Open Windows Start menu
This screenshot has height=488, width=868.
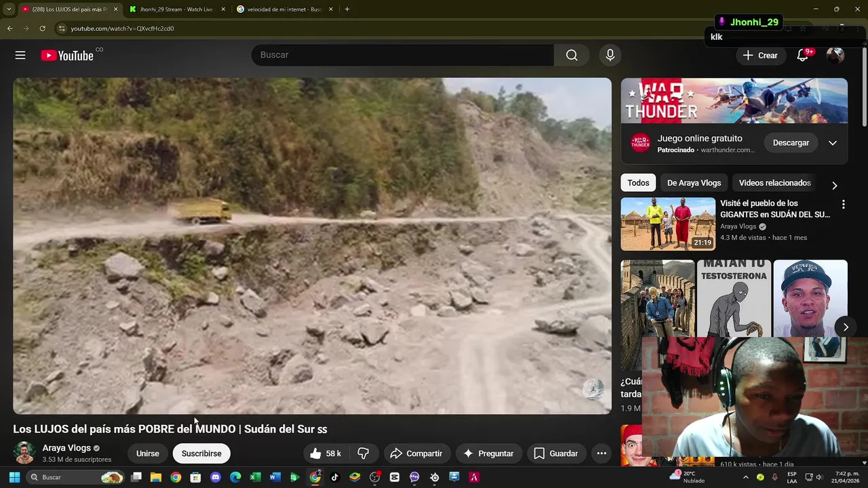point(14,477)
